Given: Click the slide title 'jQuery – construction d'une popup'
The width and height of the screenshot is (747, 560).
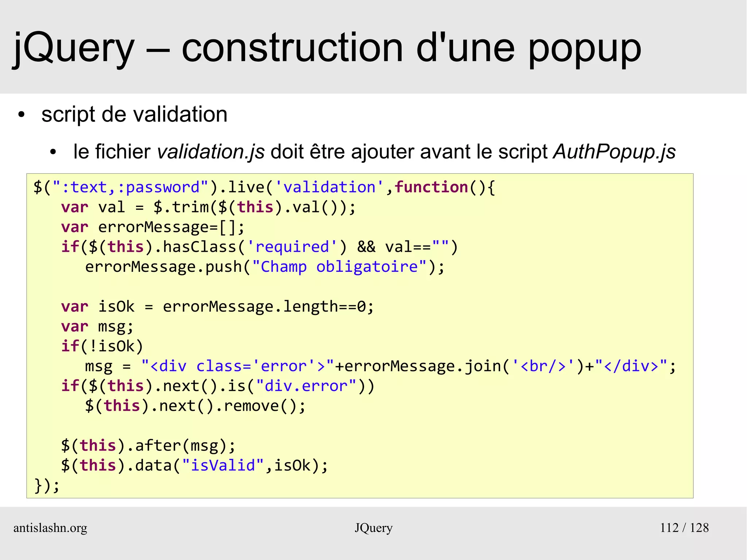Looking at the screenshot, I should pyautogui.click(x=327, y=48).
